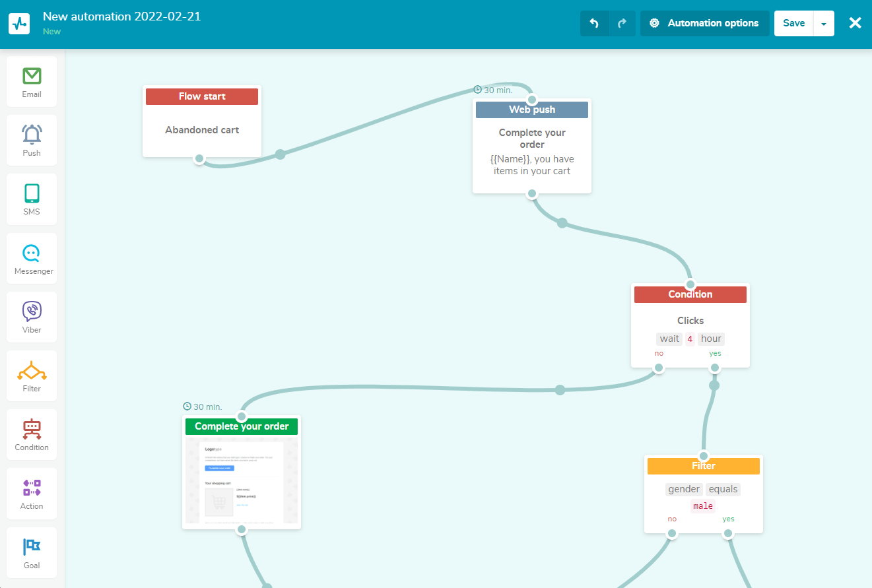Select the Action block icon

32,488
